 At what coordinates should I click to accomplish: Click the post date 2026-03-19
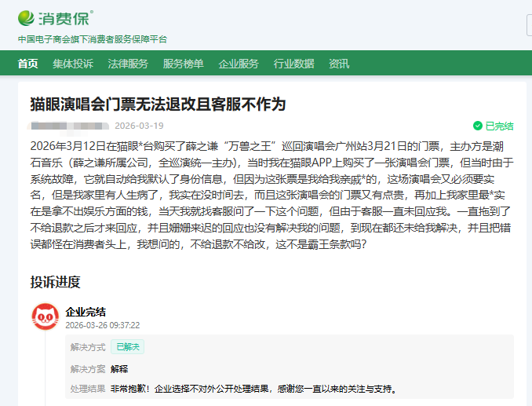pos(139,126)
